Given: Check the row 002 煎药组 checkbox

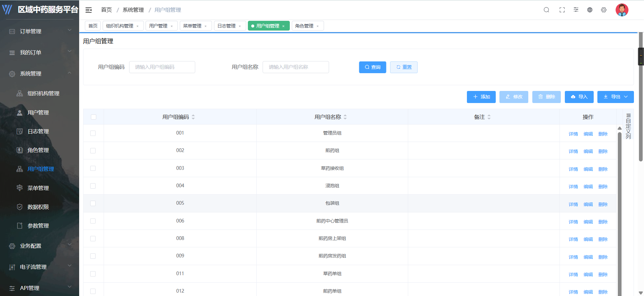Looking at the screenshot, I should point(93,151).
